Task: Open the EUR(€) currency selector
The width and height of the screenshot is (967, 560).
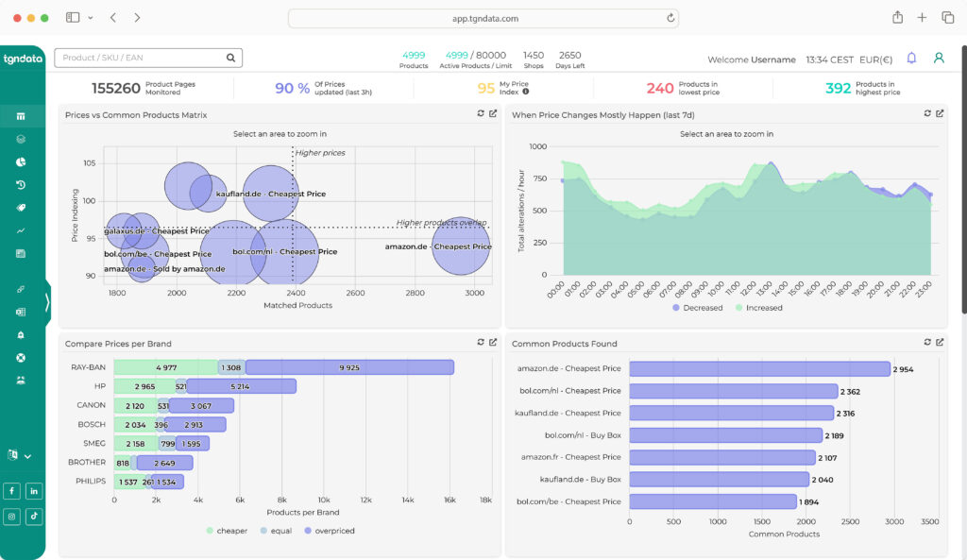Action: coord(875,59)
